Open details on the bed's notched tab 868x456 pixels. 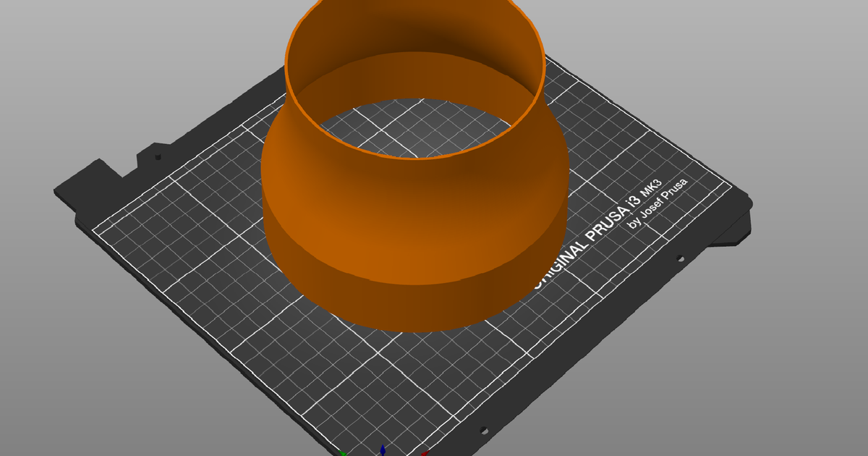point(145,156)
